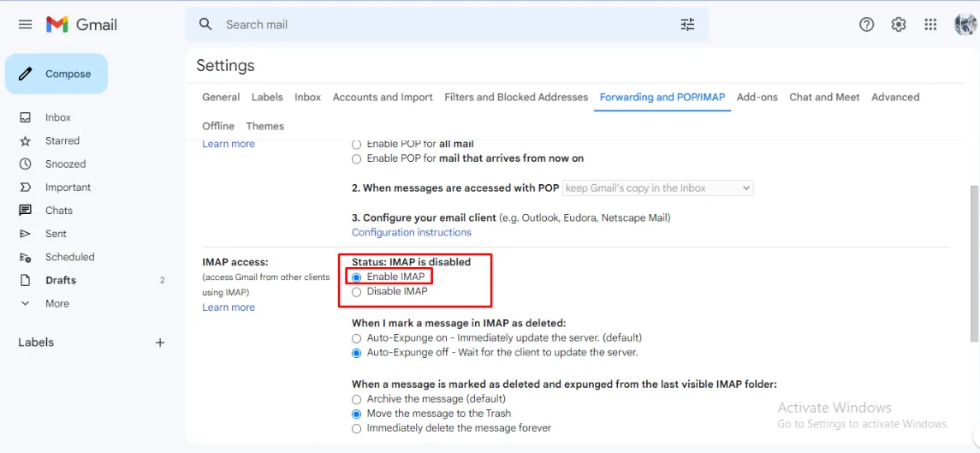Create a new label with plus icon
The width and height of the screenshot is (980, 453).
159,343
